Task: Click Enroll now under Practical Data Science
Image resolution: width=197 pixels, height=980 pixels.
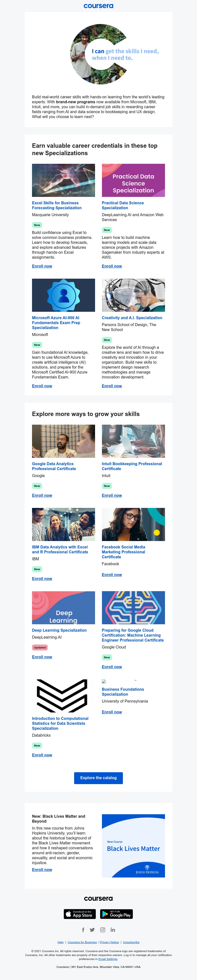Action: coord(112,266)
